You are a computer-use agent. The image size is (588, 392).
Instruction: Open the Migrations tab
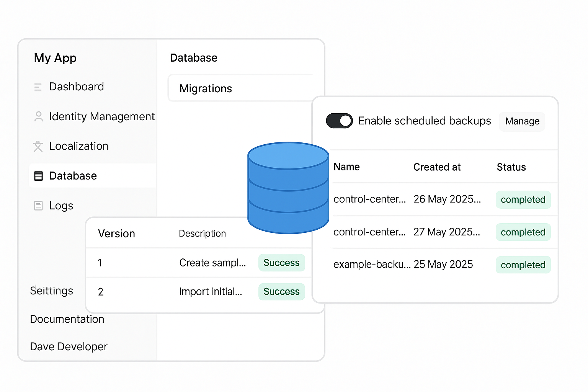pos(206,88)
